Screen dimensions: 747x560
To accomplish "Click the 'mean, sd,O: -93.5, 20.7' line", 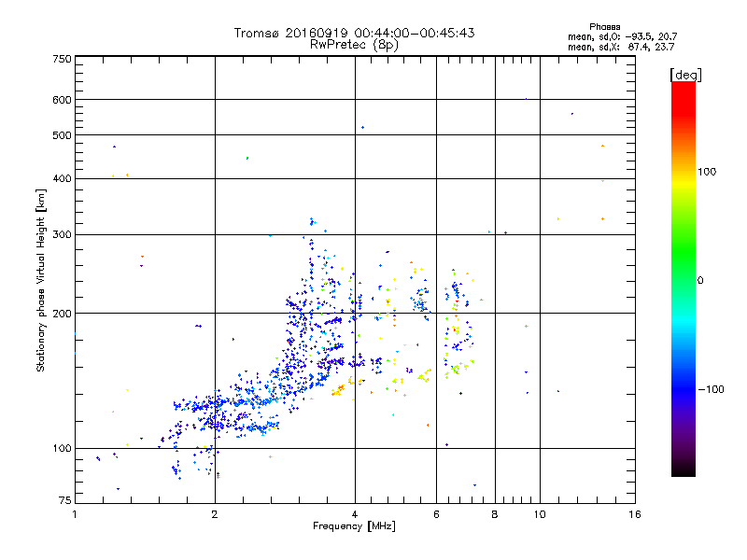I will 622,36.
